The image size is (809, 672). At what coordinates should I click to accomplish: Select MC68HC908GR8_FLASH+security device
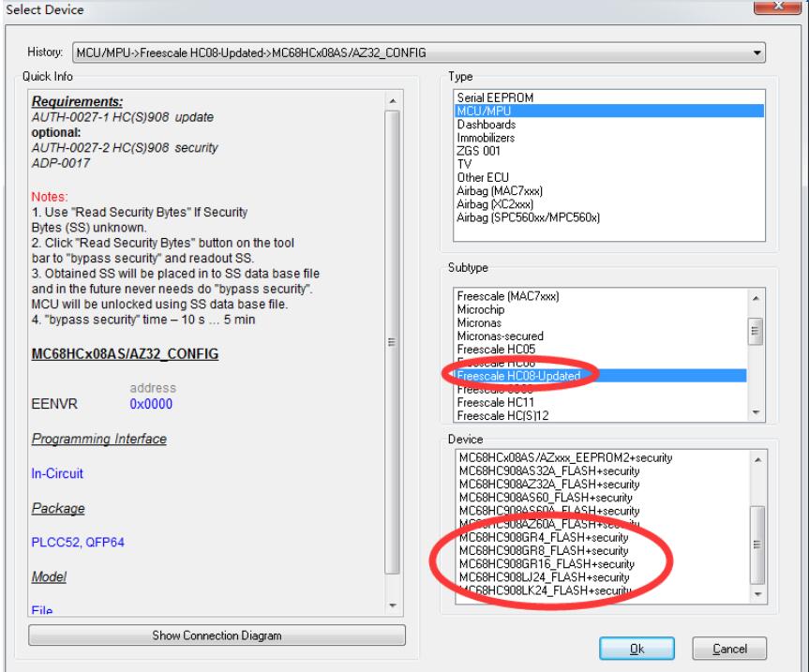pos(603,551)
